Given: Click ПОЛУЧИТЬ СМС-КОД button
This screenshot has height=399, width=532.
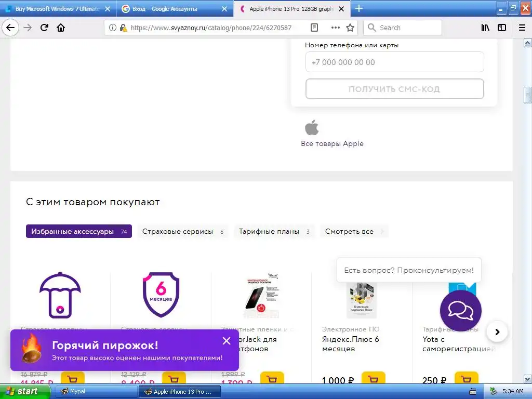Looking at the screenshot, I should coord(395,89).
